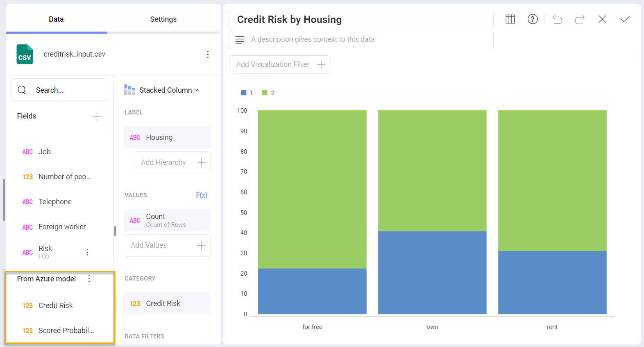
Task: Click the creditrisk_input.csv file name
Action: tap(75, 54)
